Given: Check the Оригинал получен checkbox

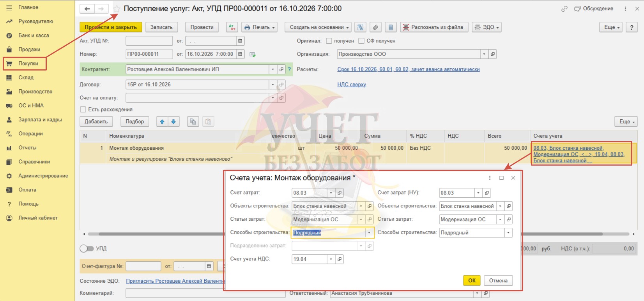Looking at the screenshot, I should pyautogui.click(x=329, y=41).
